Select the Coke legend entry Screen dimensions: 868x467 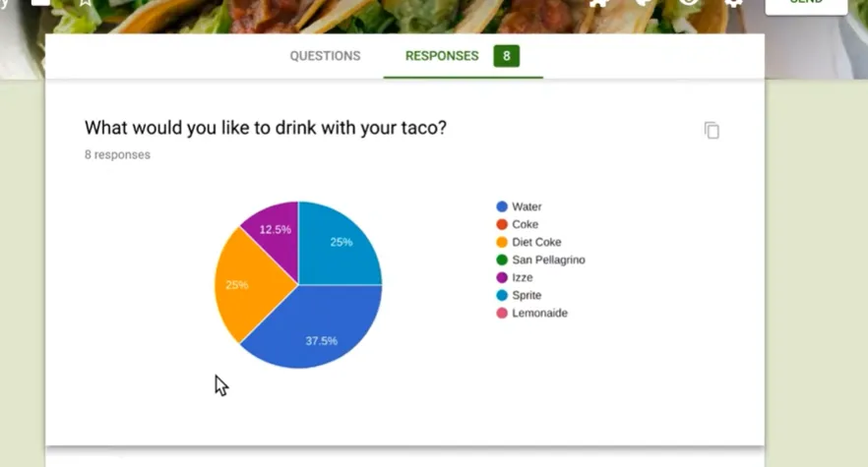pos(525,224)
